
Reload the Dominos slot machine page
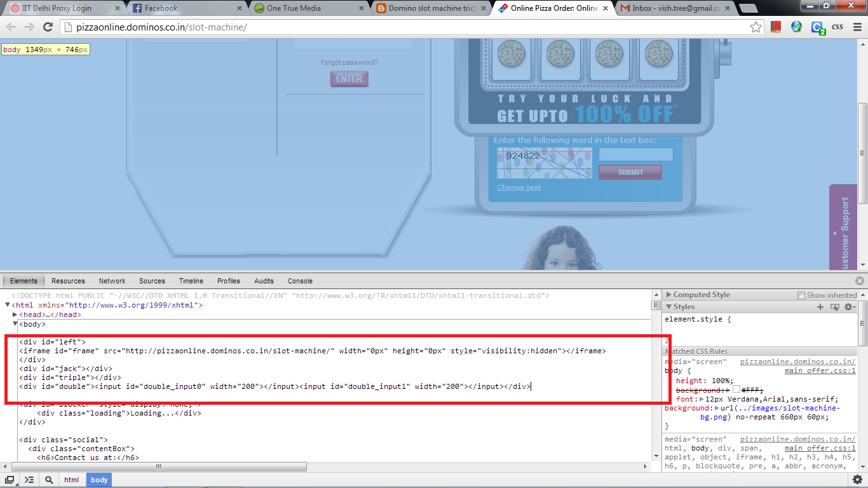[48, 27]
